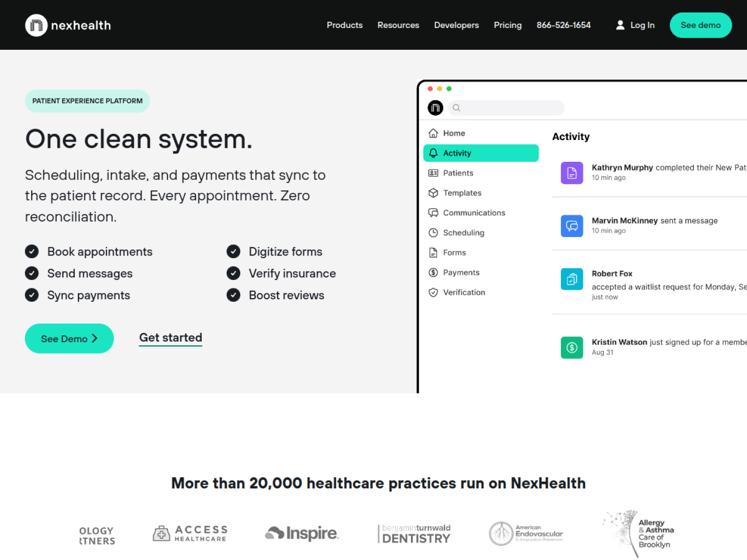Click the Home house icon in sidebar

[x=433, y=133]
